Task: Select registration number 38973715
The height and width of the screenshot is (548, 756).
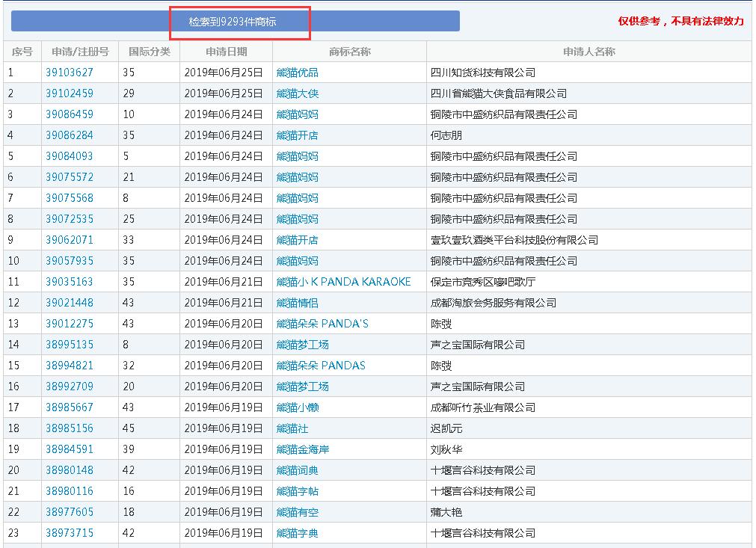Action: 70,533
